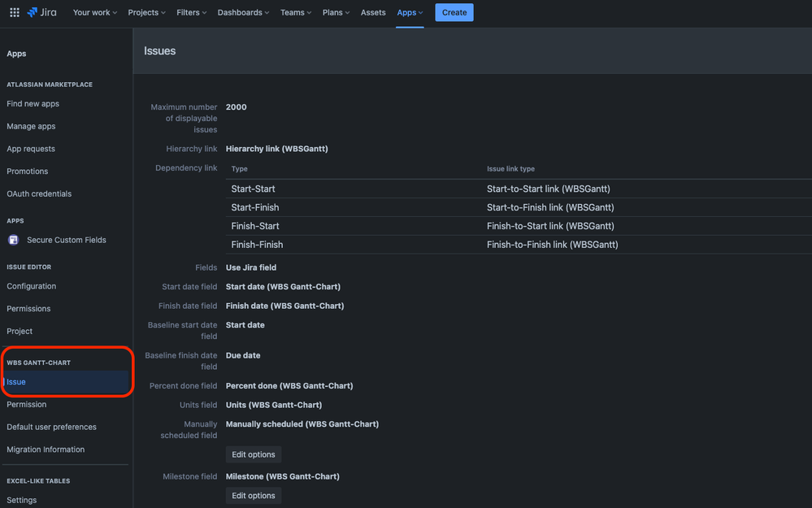Click the Hierarchy link (WBSGantt) value
The height and width of the screenshot is (508, 812).
[x=276, y=149]
